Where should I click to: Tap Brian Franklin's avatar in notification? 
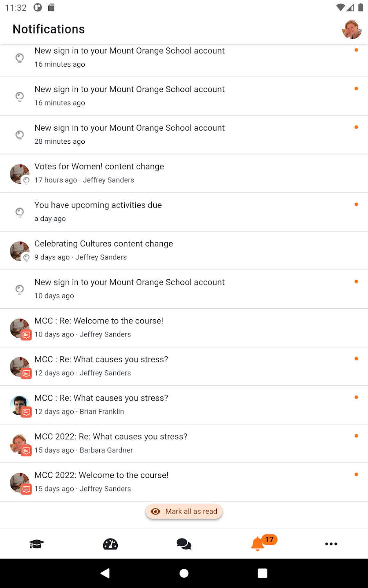click(x=19, y=405)
